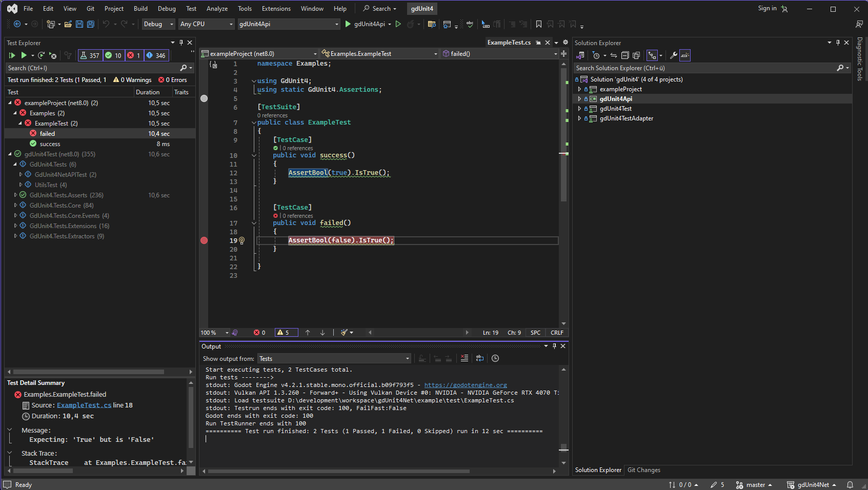
Task: Open the 'Show output from' Tests dropdown
Action: click(334, 358)
